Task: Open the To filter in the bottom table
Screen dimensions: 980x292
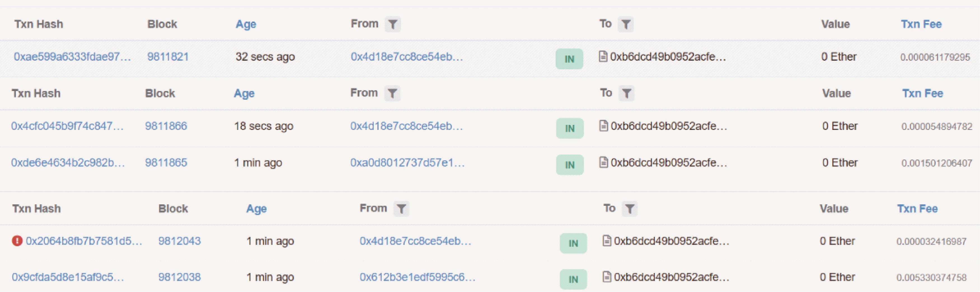Action: coord(629,209)
